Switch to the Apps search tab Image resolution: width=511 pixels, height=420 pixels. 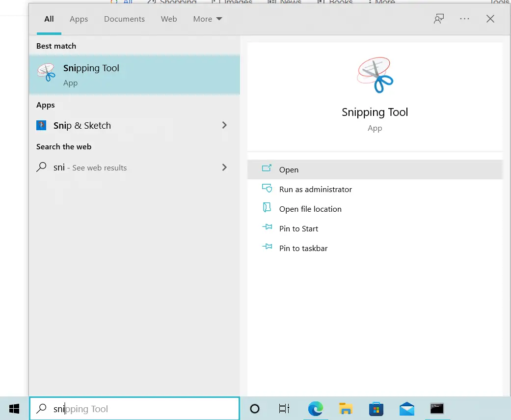[x=79, y=19]
